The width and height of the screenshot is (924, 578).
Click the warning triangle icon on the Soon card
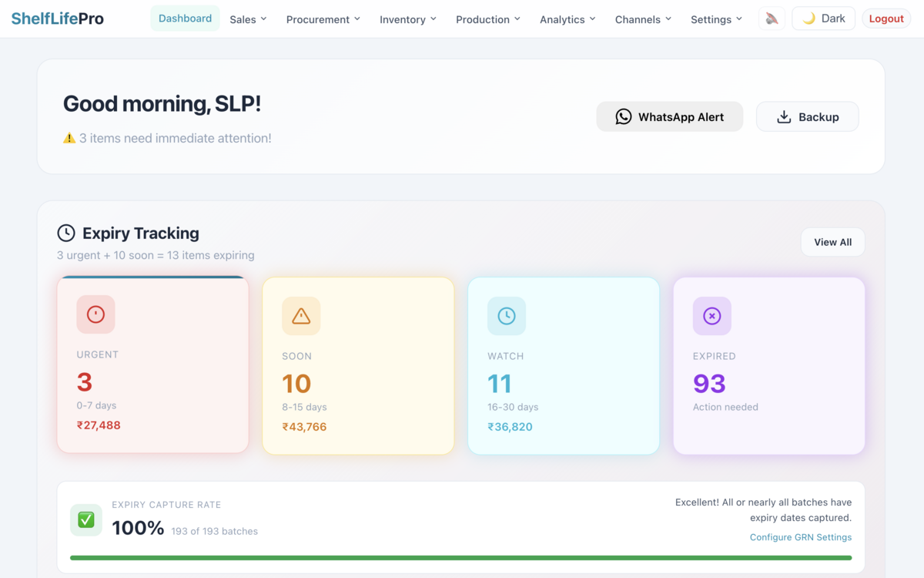point(300,316)
